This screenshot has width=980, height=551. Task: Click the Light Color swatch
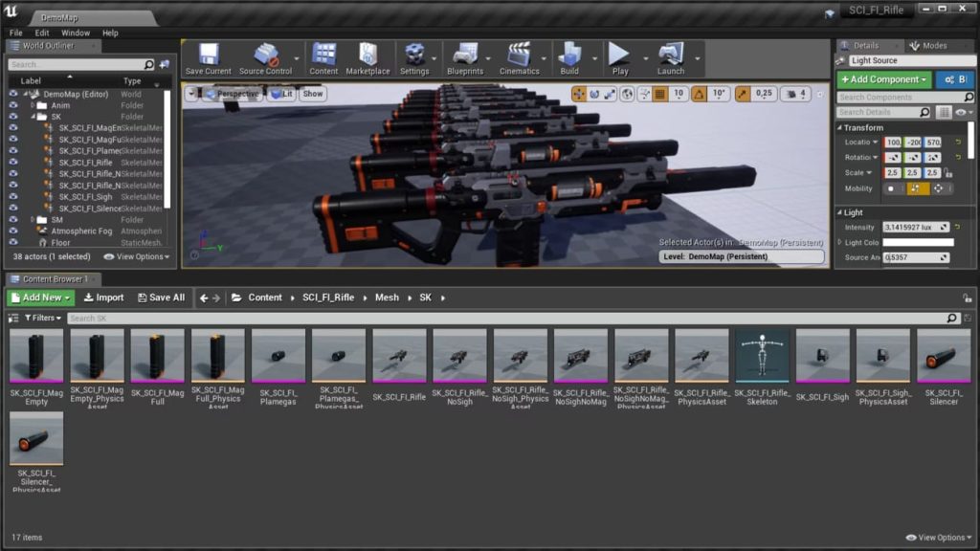pyautogui.click(x=917, y=241)
